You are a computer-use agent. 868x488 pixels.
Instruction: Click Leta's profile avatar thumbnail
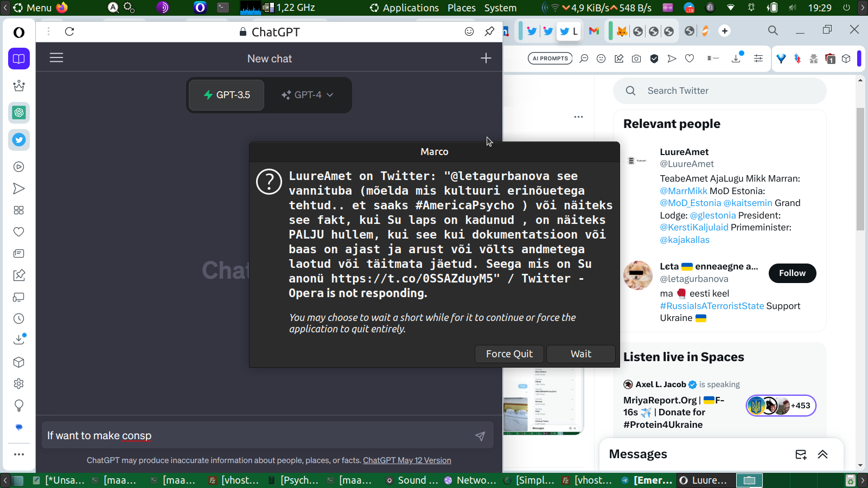click(638, 275)
